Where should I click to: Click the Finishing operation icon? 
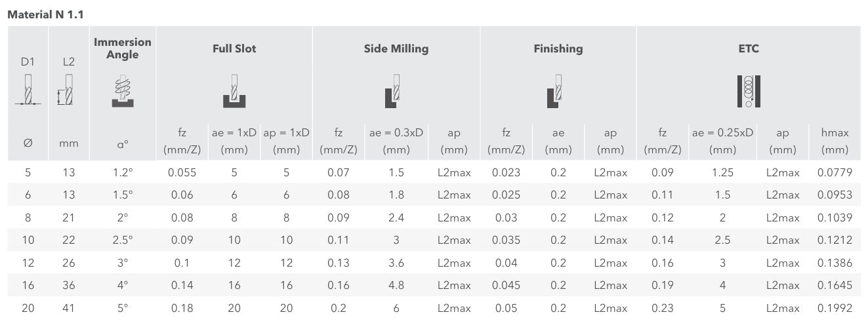click(x=555, y=91)
